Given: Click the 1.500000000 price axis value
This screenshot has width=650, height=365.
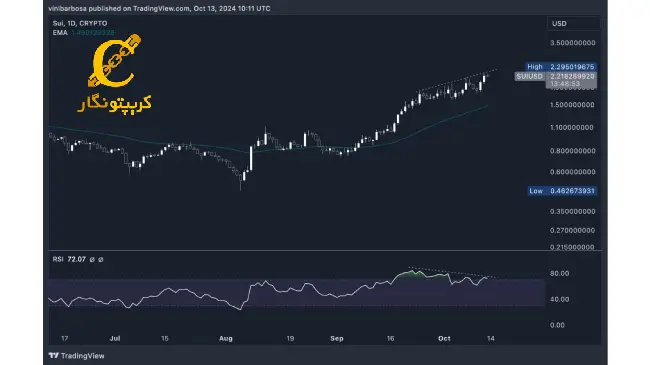Looking at the screenshot, I should [572, 105].
